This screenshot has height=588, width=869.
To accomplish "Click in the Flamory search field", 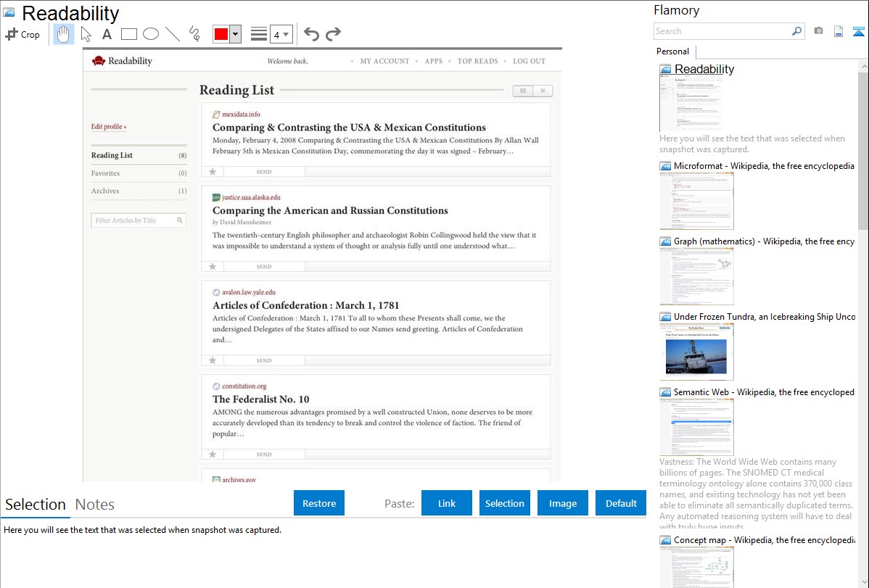I will click(722, 31).
